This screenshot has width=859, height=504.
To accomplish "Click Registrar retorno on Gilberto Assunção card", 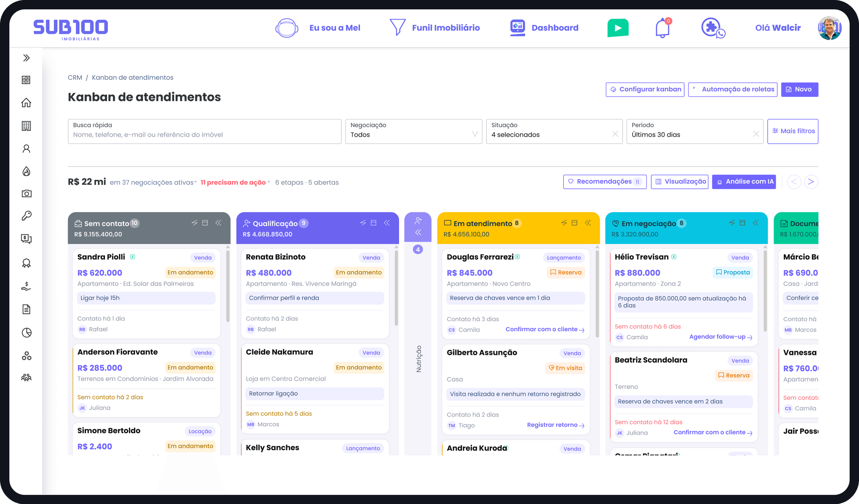I will (556, 425).
